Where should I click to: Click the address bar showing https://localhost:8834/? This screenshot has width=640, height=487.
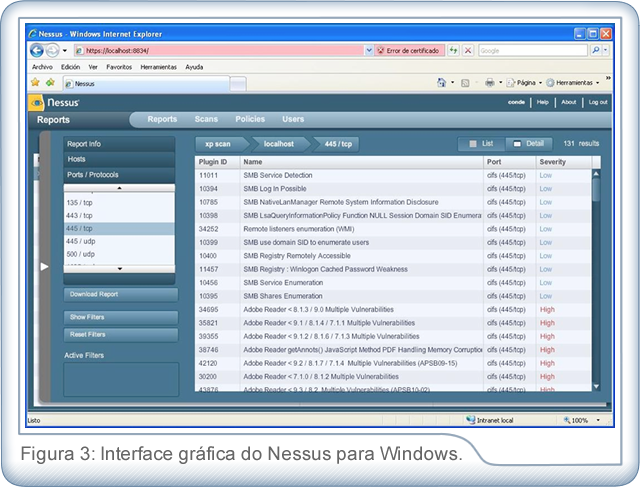pos(218,51)
